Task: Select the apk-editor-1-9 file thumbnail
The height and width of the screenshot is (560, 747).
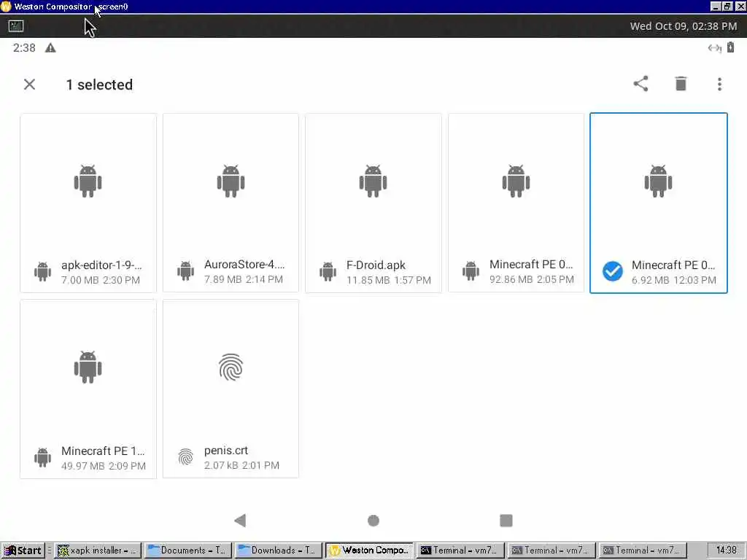Action: pos(88,181)
